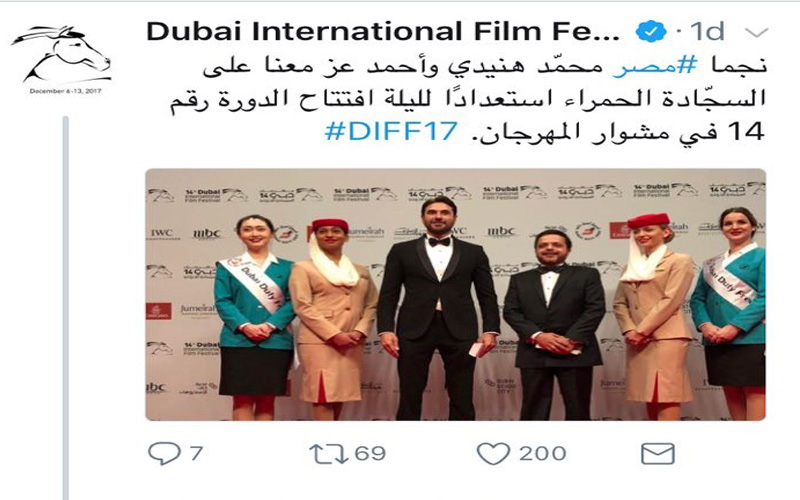This screenshot has height=500, width=800.
Task: Open the #DIFF17 hashtag
Action: pos(391,131)
